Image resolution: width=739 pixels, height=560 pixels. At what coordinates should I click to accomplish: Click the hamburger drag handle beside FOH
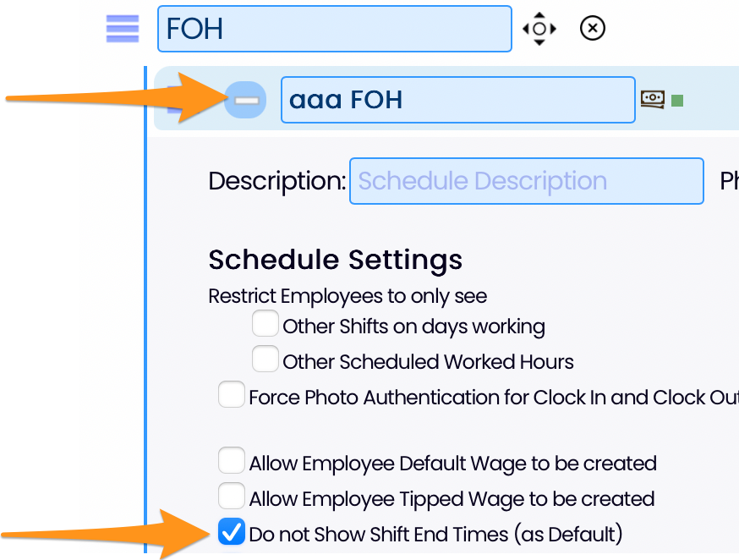[123, 29]
